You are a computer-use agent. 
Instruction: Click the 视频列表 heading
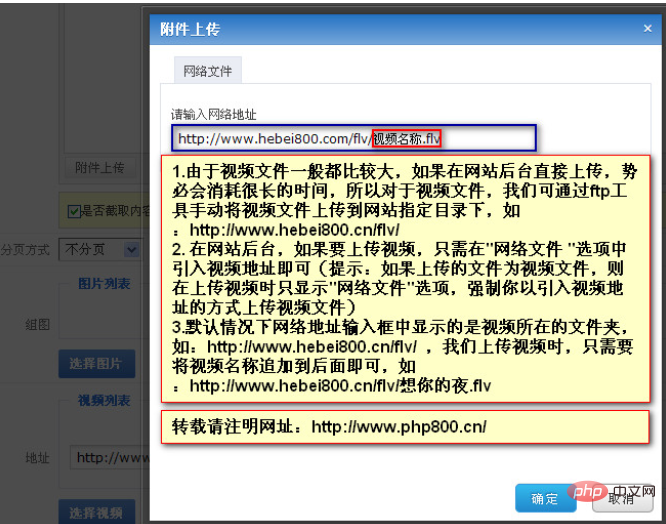pyautogui.click(x=104, y=400)
